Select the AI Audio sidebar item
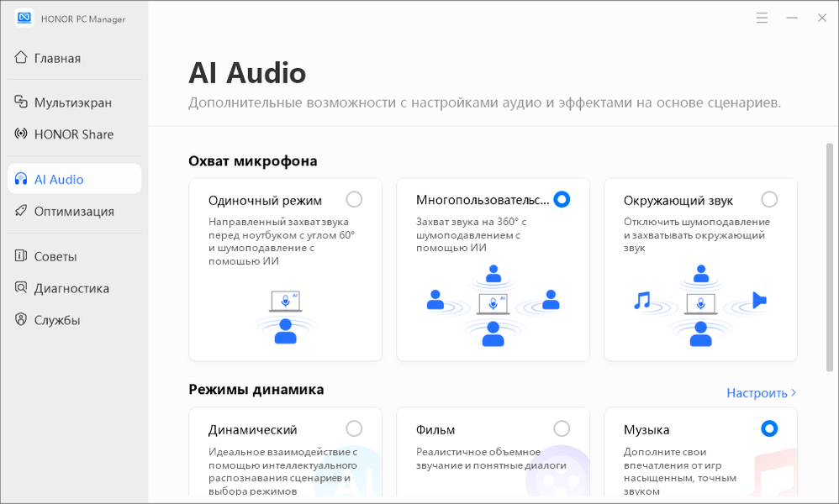 pyautogui.click(x=74, y=179)
